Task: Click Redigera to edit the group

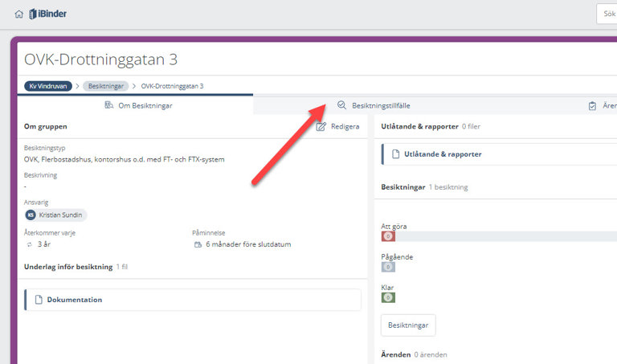Action: coord(345,127)
